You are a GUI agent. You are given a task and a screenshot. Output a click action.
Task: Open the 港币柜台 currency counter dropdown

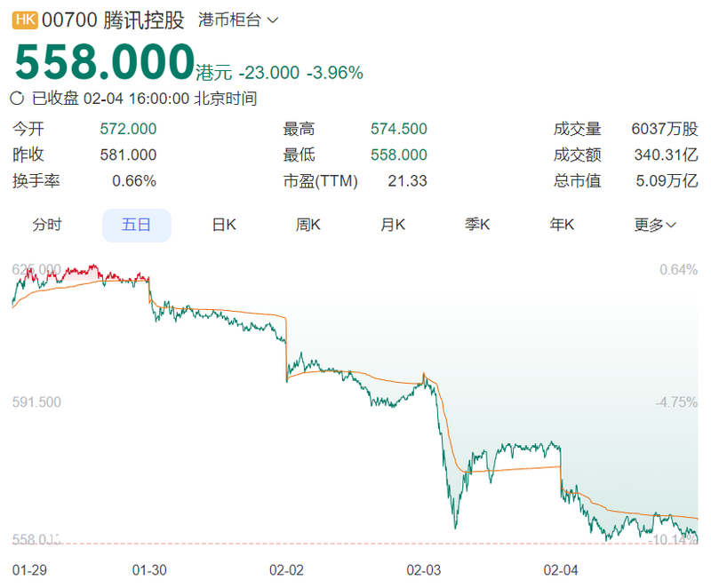point(237,20)
